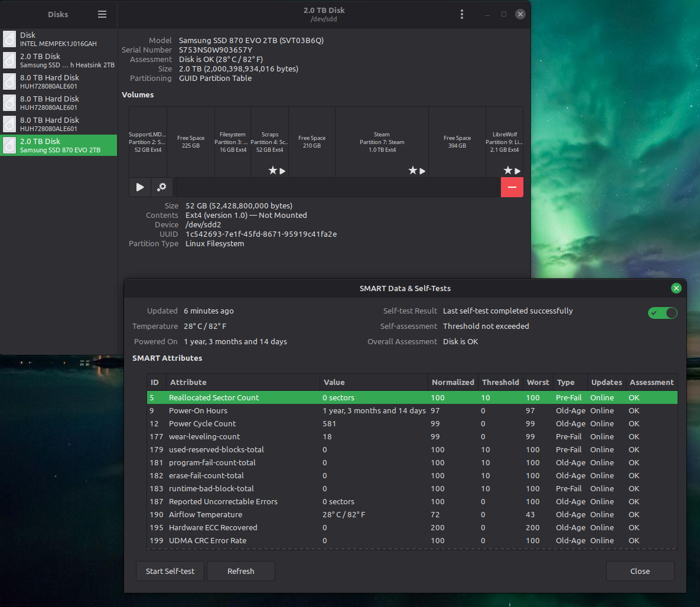
Task: Click star icon on Steam partition
Action: pyautogui.click(x=413, y=171)
